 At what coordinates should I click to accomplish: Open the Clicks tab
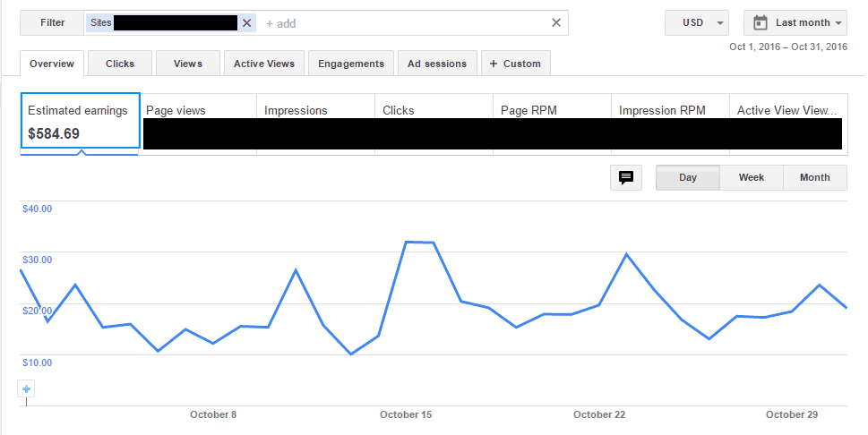point(120,64)
